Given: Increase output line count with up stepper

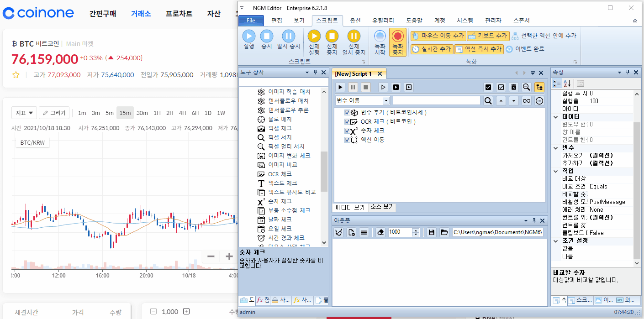Looking at the screenshot, I should coord(416,230).
